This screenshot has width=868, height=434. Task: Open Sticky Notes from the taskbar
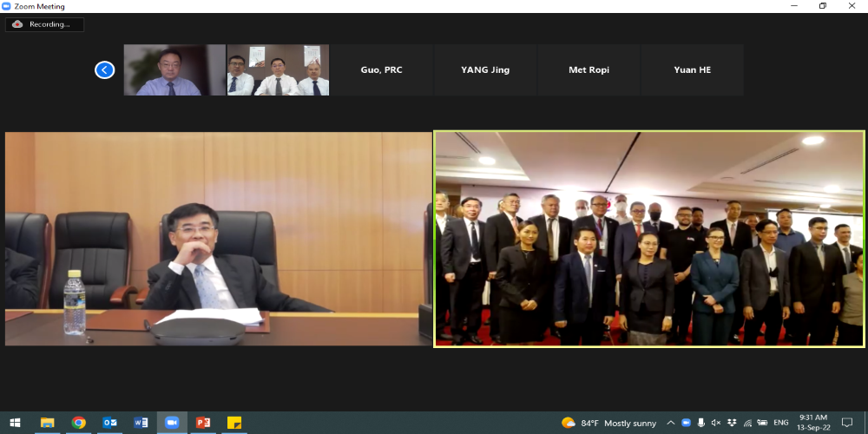tap(234, 423)
